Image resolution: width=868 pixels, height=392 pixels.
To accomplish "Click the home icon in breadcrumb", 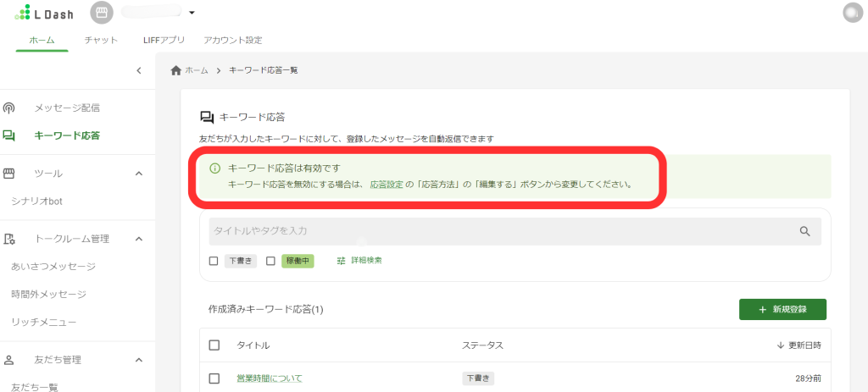I will tap(176, 70).
